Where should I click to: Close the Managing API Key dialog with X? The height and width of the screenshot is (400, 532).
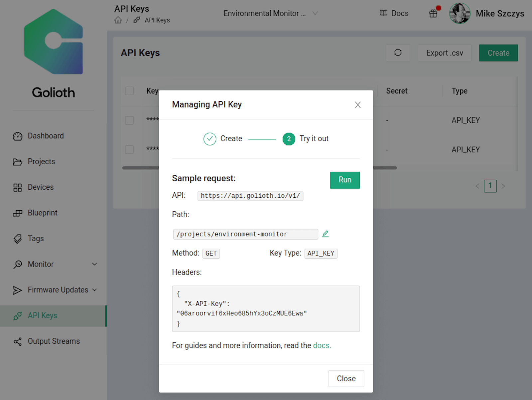pyautogui.click(x=358, y=105)
